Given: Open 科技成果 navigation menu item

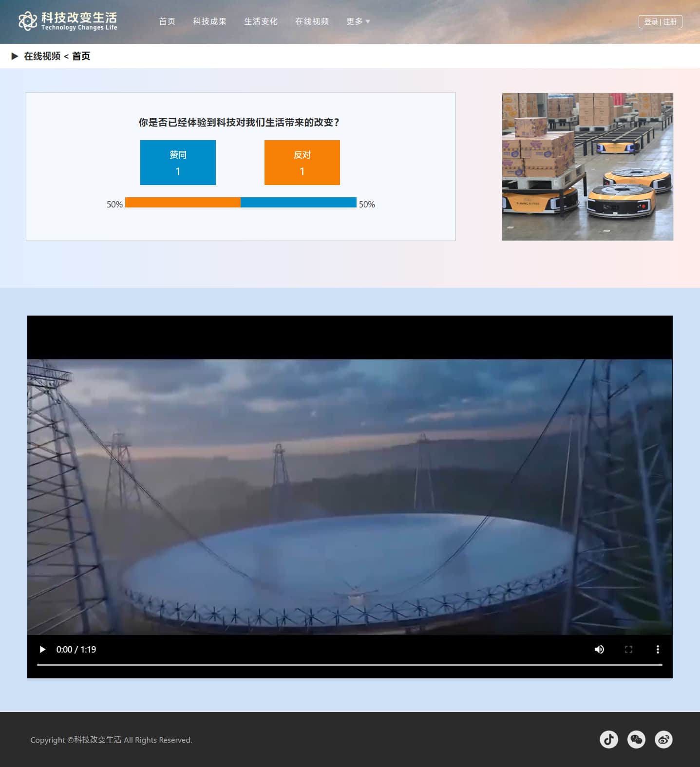Looking at the screenshot, I should tap(209, 21).
